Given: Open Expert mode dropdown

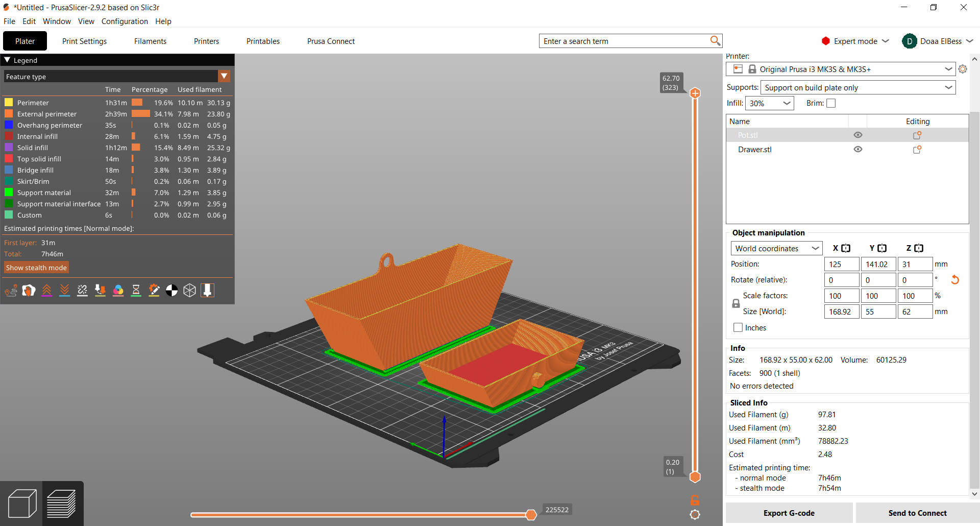Looking at the screenshot, I should 855,41.
